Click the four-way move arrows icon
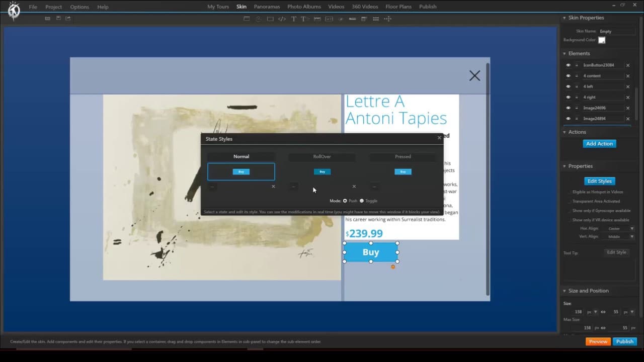The width and height of the screenshot is (644, 362). [387, 19]
